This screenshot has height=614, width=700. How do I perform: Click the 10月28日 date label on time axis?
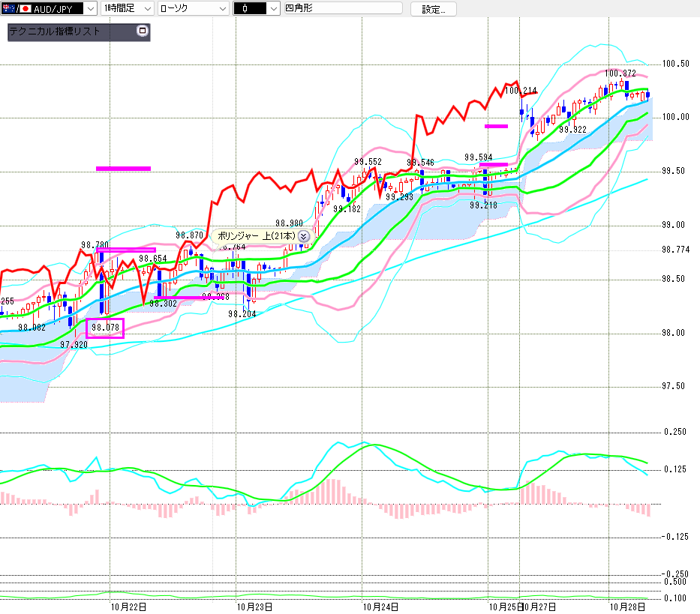coord(626,605)
